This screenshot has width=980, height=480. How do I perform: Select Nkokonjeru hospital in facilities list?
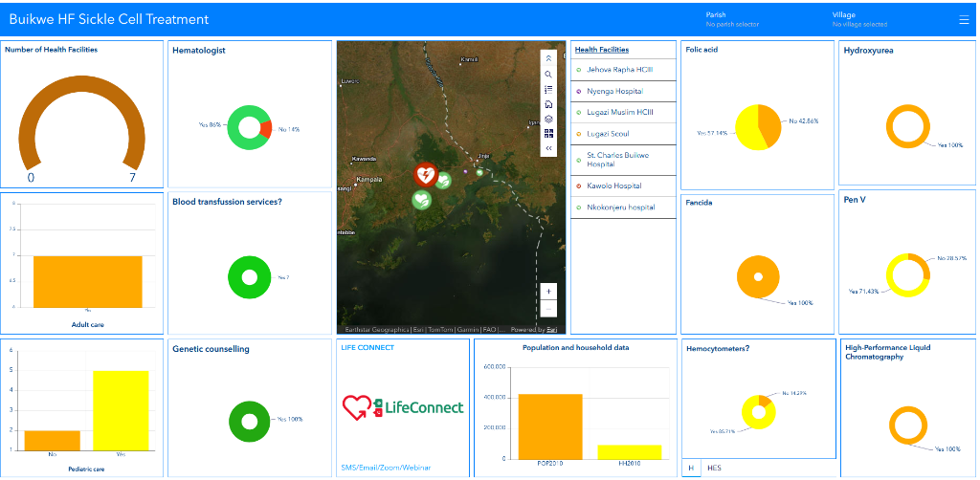click(x=624, y=207)
